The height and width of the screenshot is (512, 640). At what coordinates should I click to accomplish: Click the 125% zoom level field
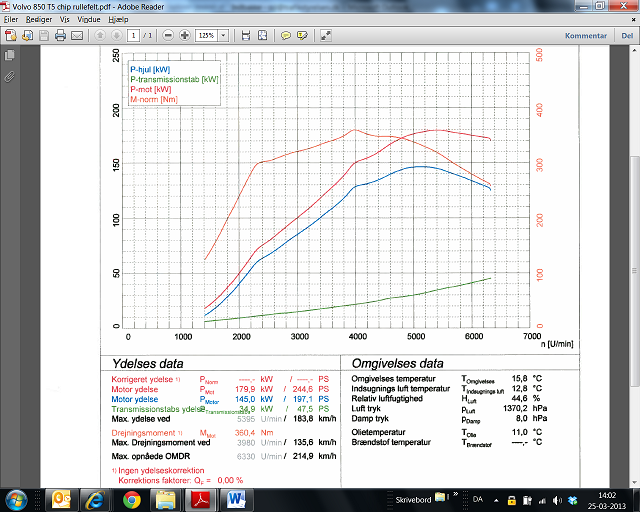[x=207, y=36]
